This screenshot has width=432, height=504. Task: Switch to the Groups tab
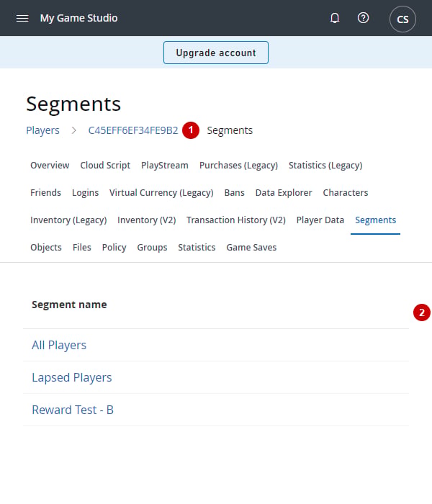[x=152, y=247]
